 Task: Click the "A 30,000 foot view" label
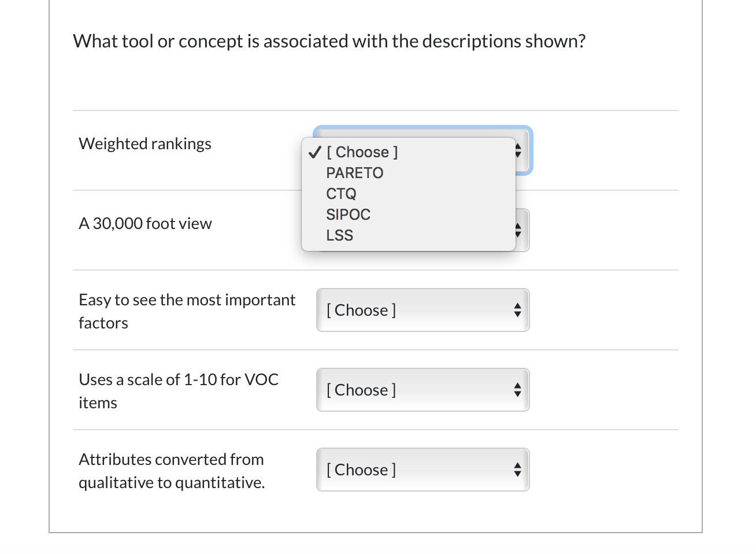click(x=145, y=223)
